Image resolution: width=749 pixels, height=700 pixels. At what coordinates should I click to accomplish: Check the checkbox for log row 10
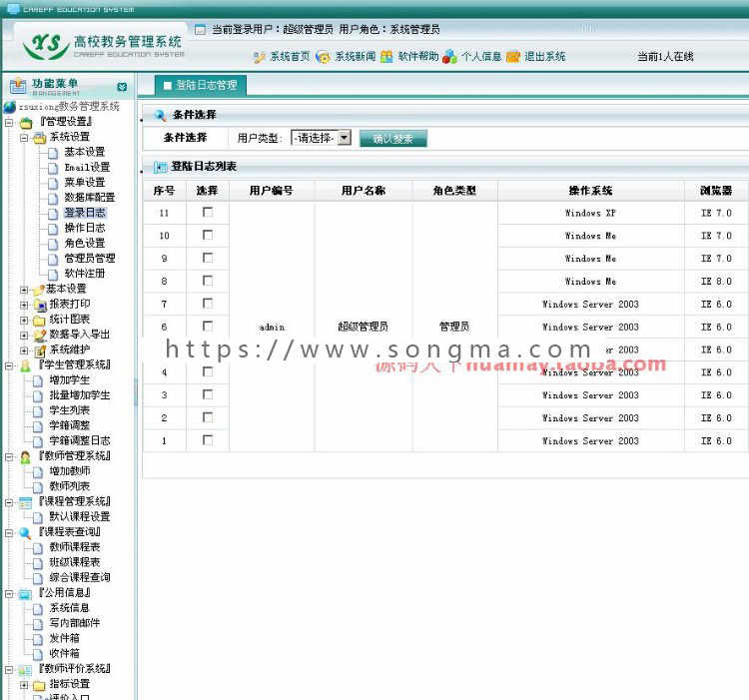click(208, 235)
